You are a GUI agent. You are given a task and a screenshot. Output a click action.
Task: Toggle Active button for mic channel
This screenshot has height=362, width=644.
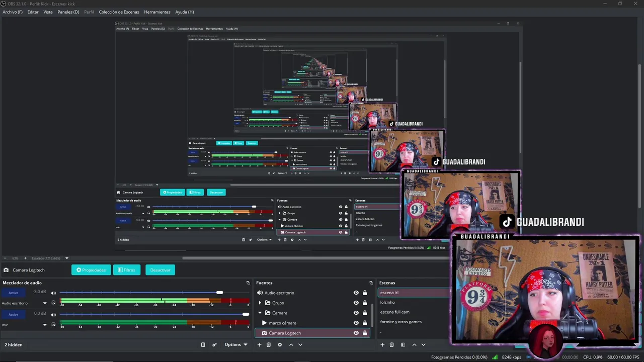coord(14,314)
